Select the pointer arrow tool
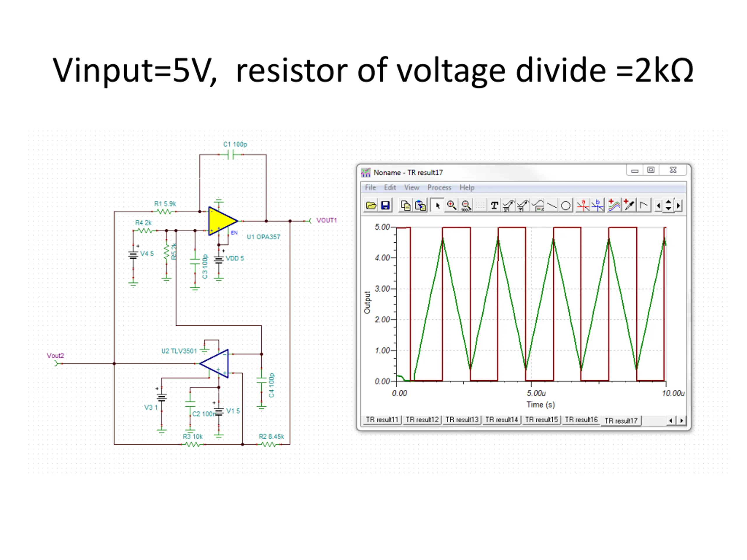The height and width of the screenshot is (560, 747). click(x=437, y=205)
